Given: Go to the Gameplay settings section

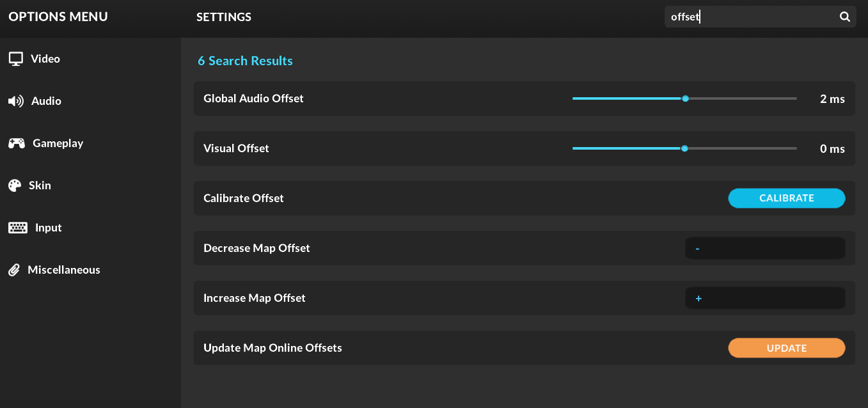Looking at the screenshot, I should point(58,143).
